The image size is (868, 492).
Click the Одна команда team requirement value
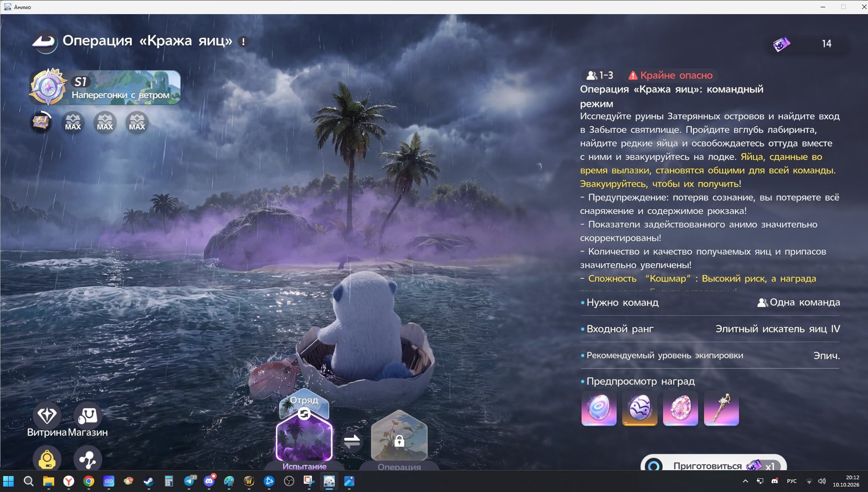(x=799, y=302)
